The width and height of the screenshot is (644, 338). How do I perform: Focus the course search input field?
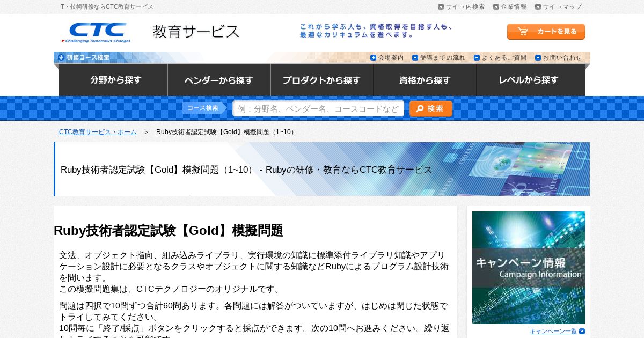pyautogui.click(x=318, y=108)
